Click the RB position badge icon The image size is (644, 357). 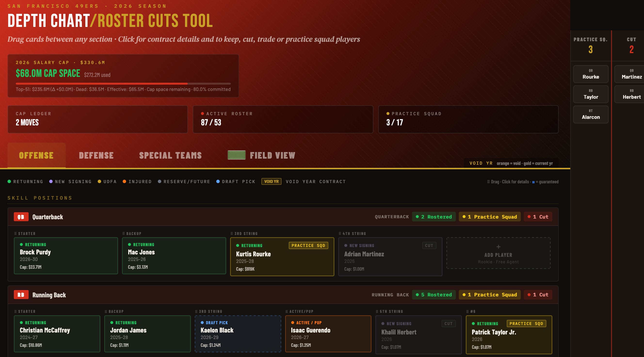click(21, 295)
